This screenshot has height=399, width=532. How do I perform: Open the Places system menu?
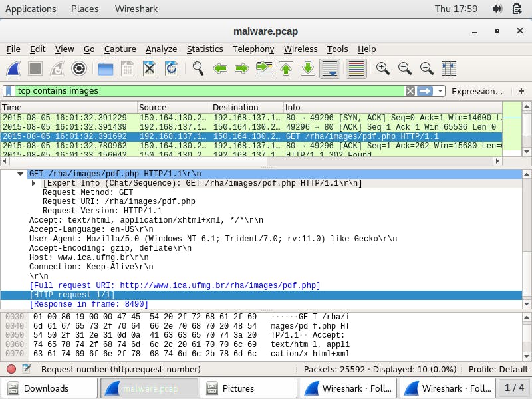point(85,9)
